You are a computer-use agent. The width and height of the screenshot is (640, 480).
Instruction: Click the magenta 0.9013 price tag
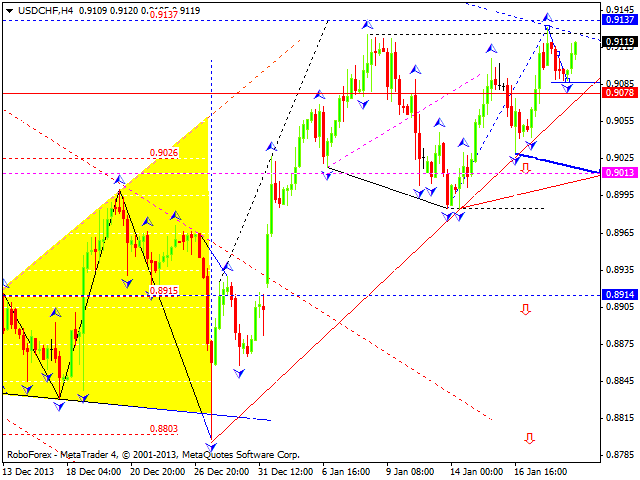click(620, 173)
